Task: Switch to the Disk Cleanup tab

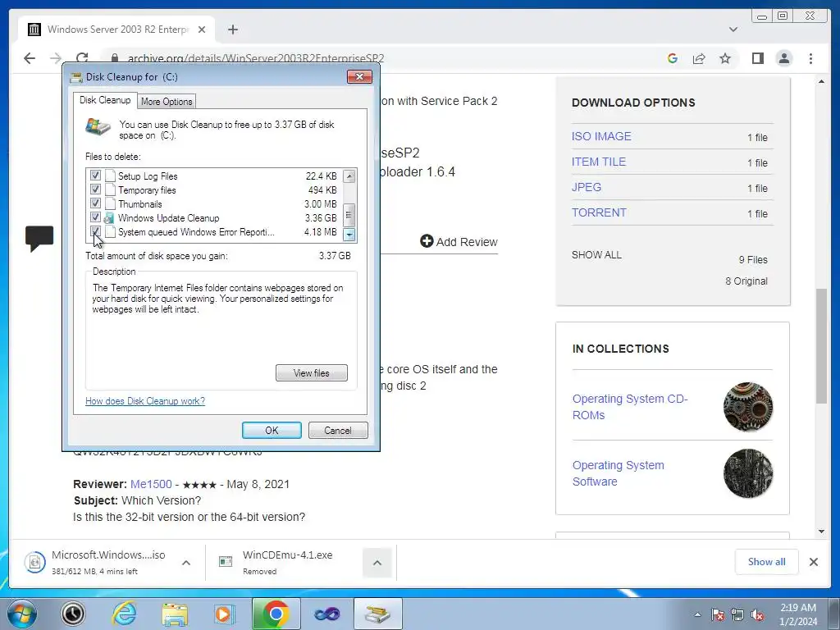Action: [105, 100]
